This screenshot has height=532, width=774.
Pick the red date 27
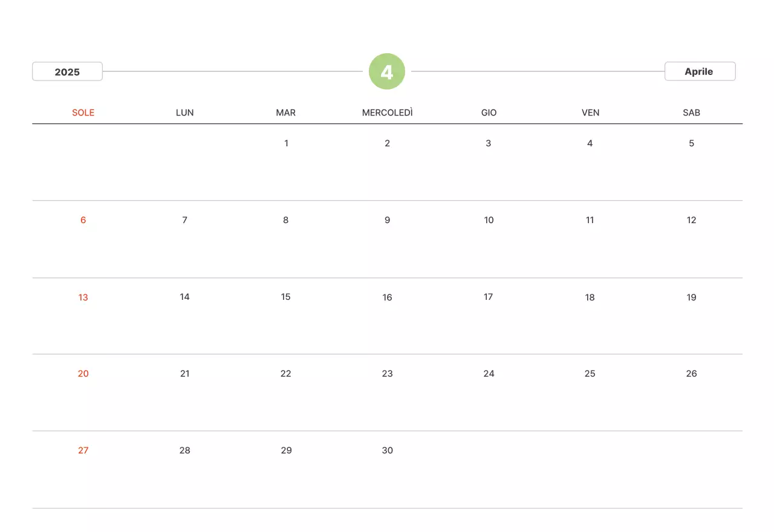coord(83,450)
